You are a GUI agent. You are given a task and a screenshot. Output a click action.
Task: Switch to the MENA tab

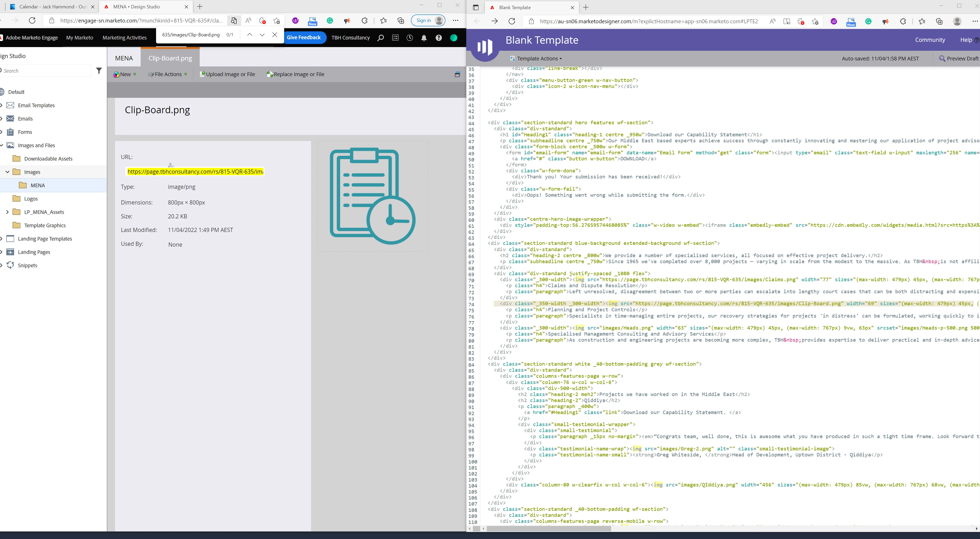pos(124,58)
